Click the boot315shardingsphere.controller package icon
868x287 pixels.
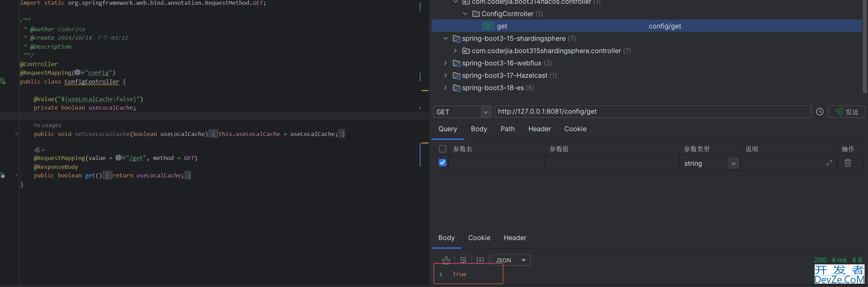click(466, 51)
